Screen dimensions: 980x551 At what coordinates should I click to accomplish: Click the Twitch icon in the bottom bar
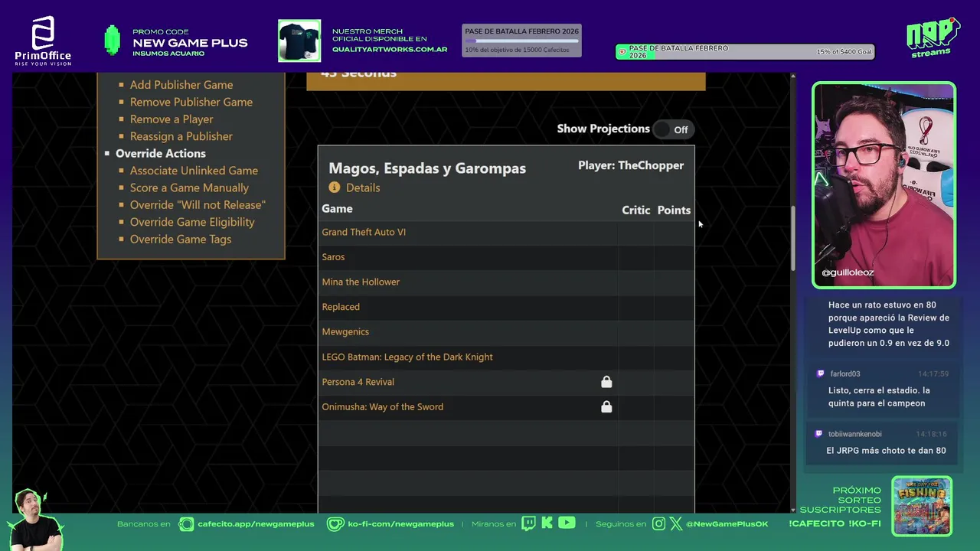528,523
